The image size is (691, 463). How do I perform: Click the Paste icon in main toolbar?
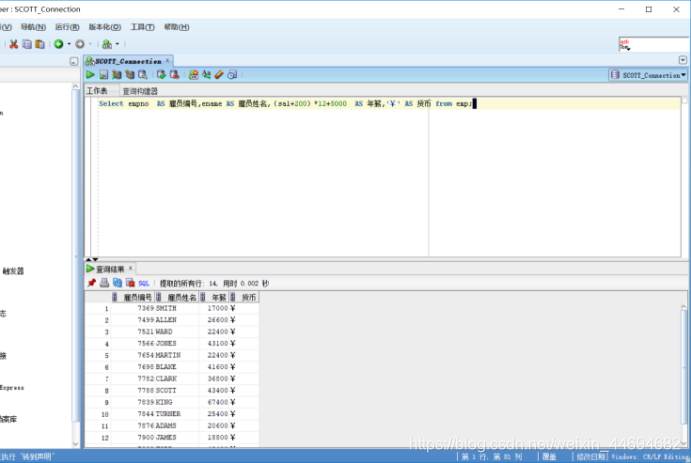(40, 44)
